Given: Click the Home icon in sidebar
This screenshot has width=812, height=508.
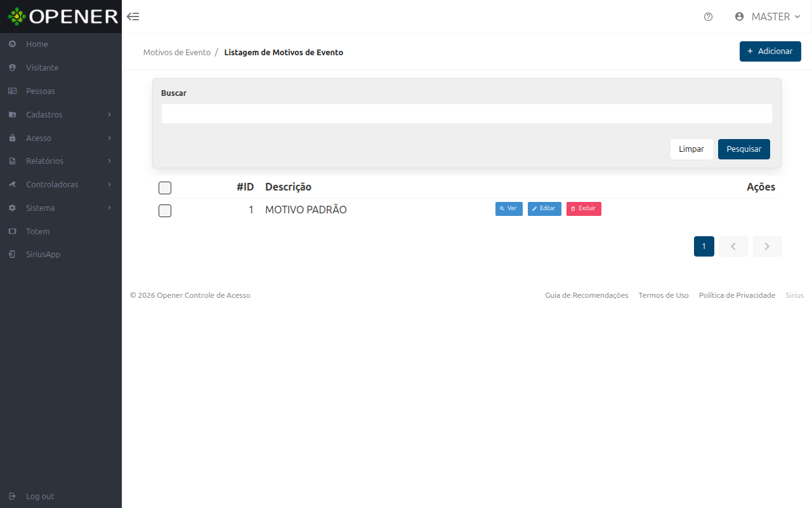Looking at the screenshot, I should pos(12,44).
